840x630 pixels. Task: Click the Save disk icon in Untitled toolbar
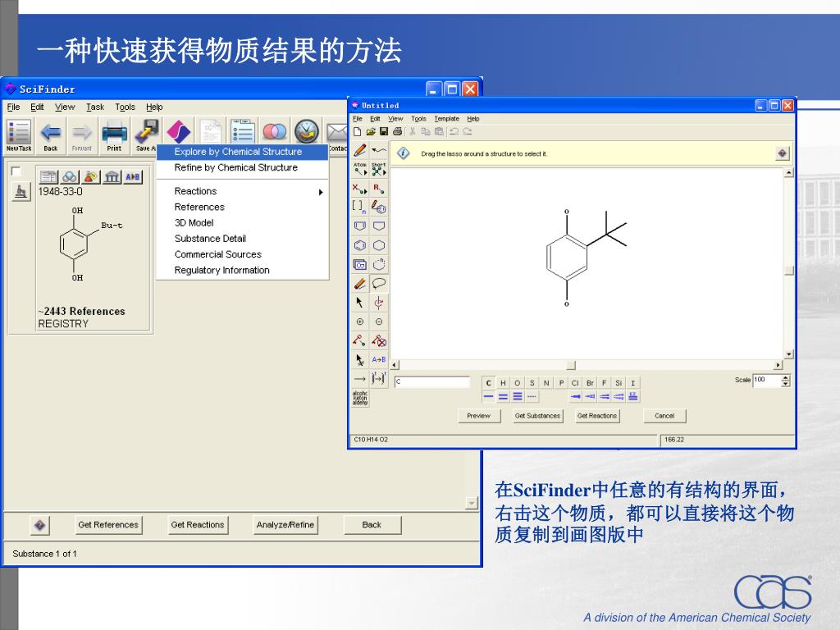(x=384, y=131)
